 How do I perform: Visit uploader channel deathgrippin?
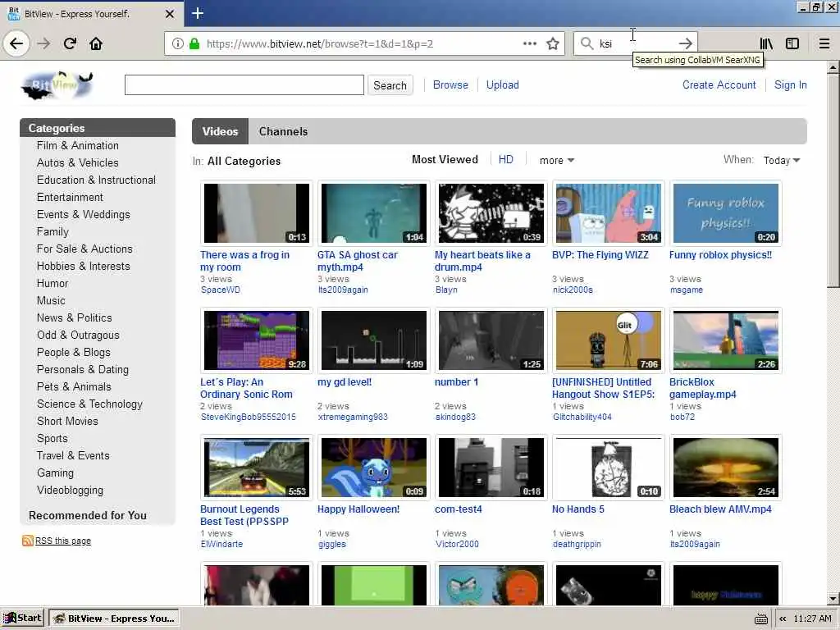(577, 545)
